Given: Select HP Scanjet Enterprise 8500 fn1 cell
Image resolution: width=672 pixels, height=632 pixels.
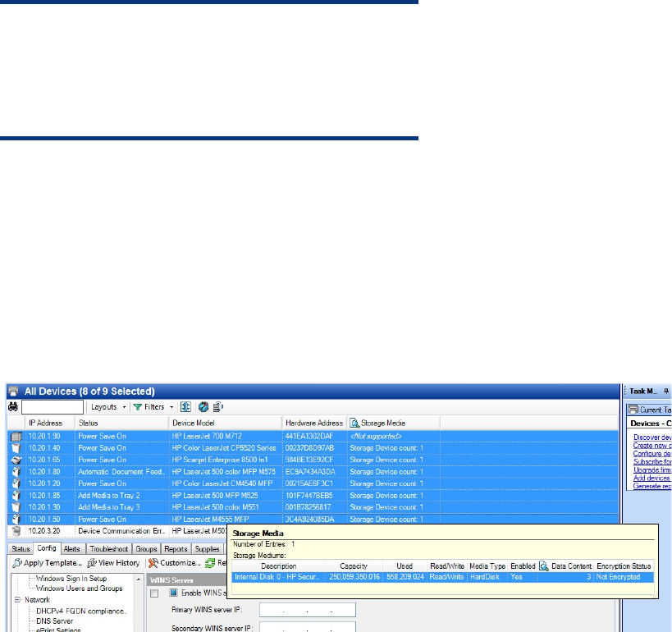Looking at the screenshot, I should click(226, 460).
